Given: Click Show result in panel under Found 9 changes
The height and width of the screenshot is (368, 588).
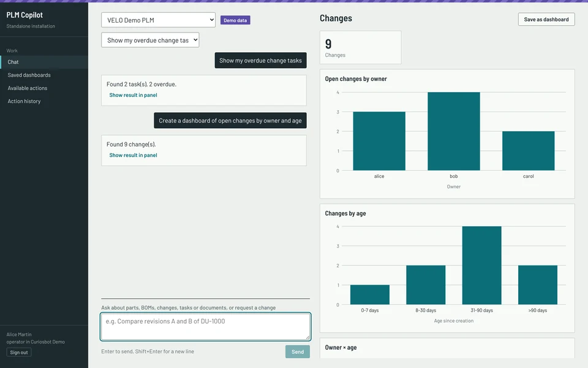Looking at the screenshot, I should (x=133, y=155).
